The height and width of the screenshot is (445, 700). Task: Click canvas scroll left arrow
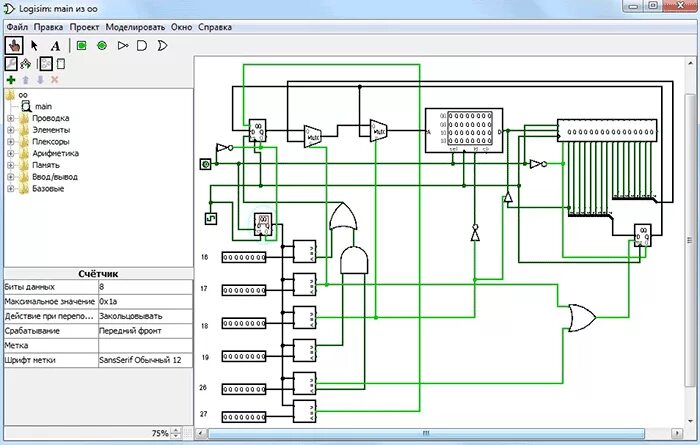[x=201, y=433]
